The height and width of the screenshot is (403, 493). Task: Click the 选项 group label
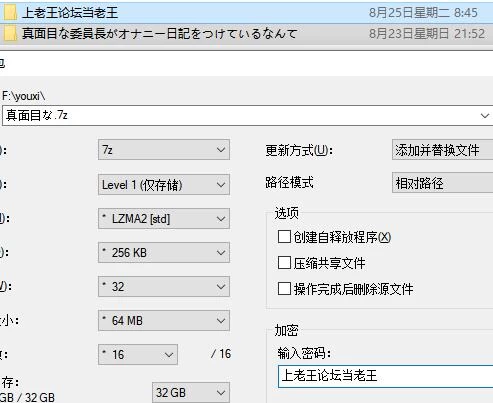[x=286, y=213]
